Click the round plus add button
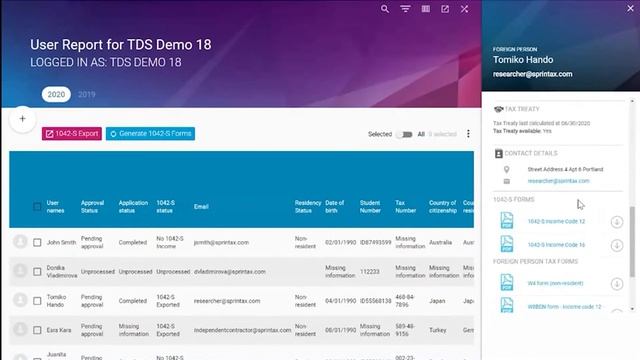The height and width of the screenshot is (360, 640). coord(22,119)
